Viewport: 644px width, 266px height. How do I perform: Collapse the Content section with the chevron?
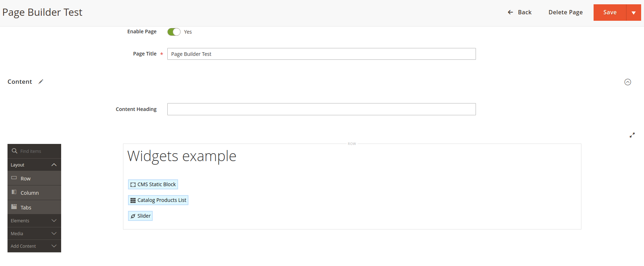pos(628,82)
